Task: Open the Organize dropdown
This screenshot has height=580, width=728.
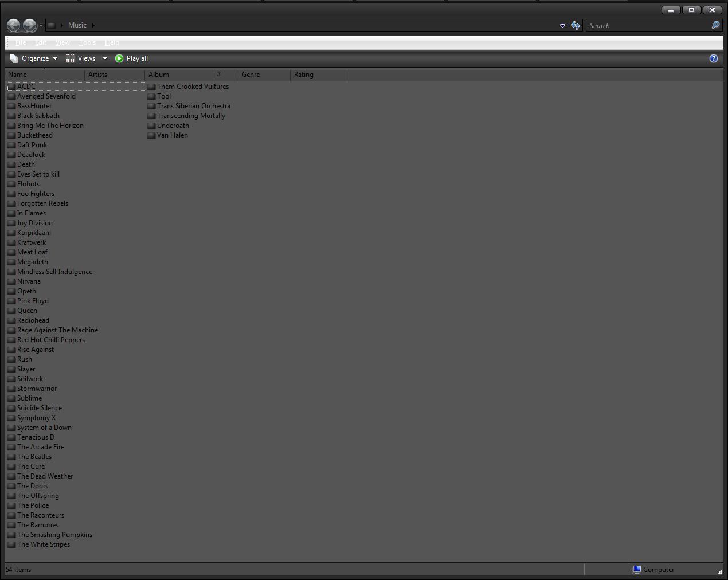Action: pyautogui.click(x=34, y=58)
